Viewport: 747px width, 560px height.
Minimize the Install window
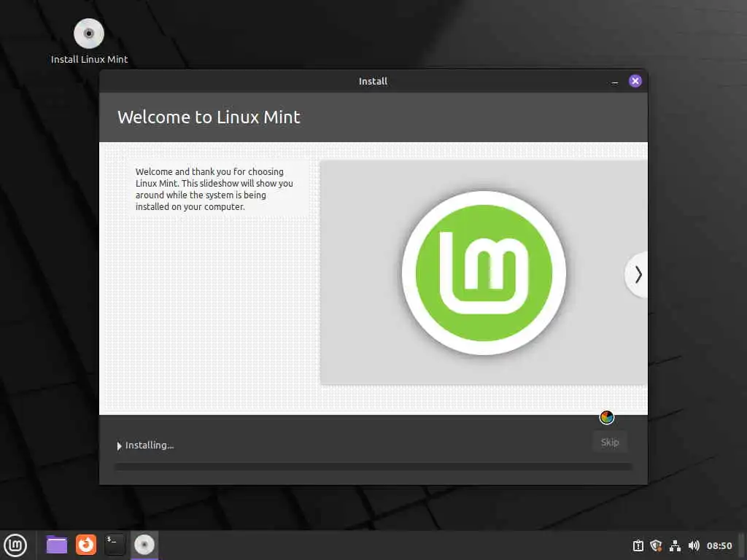614,82
